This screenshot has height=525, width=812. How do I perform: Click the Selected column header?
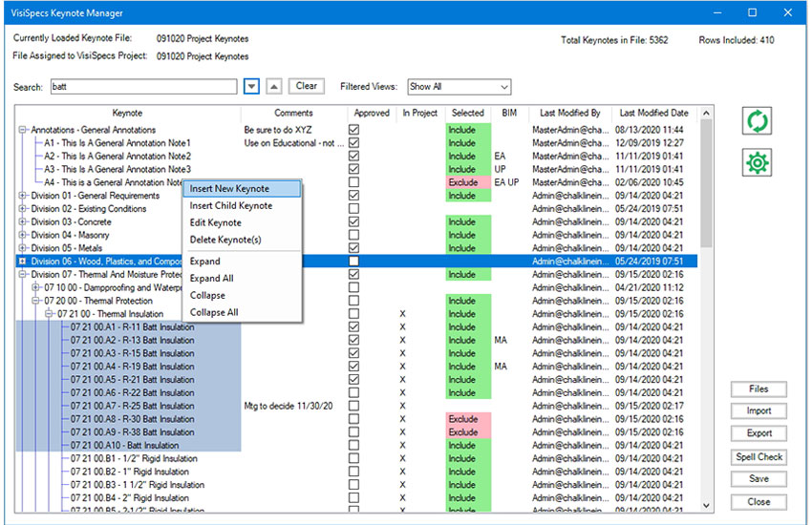[x=468, y=113]
